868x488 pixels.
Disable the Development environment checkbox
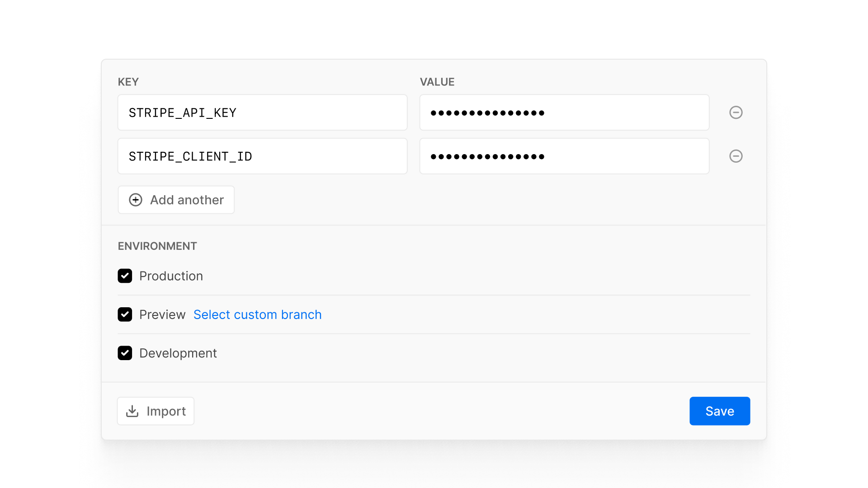pos(125,353)
